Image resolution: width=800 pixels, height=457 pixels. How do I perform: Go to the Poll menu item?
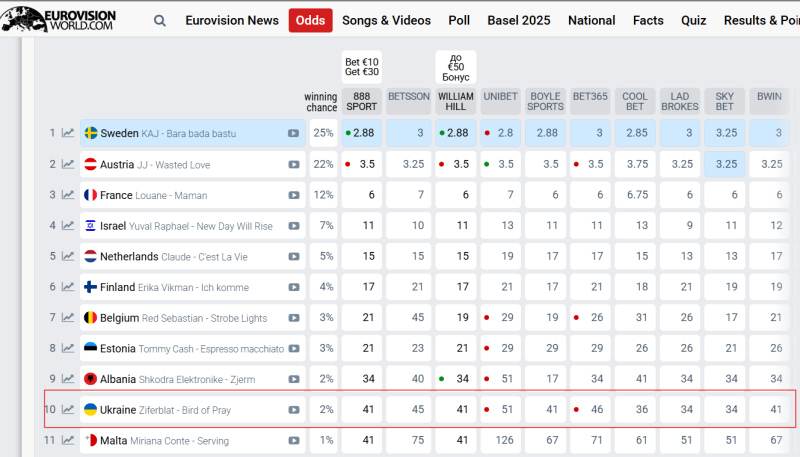point(459,20)
